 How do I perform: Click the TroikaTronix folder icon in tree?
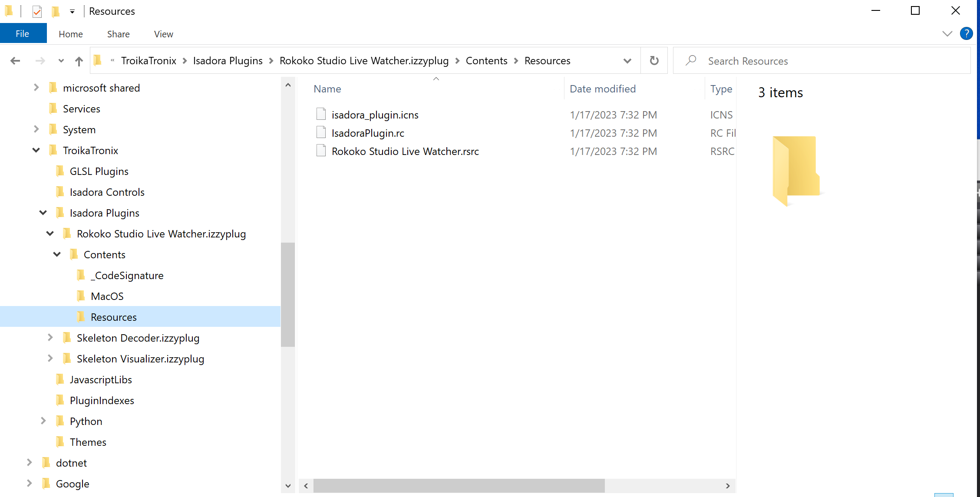(x=53, y=150)
